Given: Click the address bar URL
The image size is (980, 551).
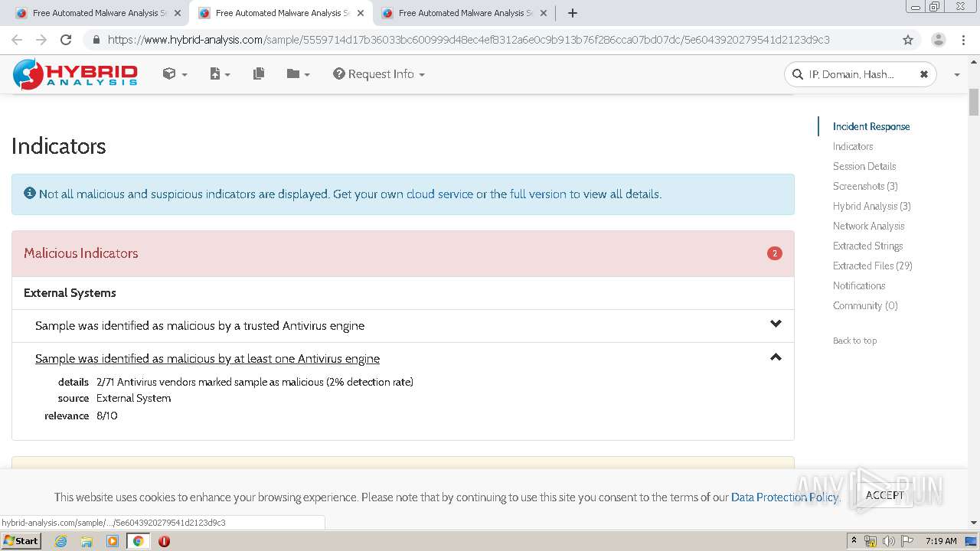Looking at the screenshot, I should 469,40.
